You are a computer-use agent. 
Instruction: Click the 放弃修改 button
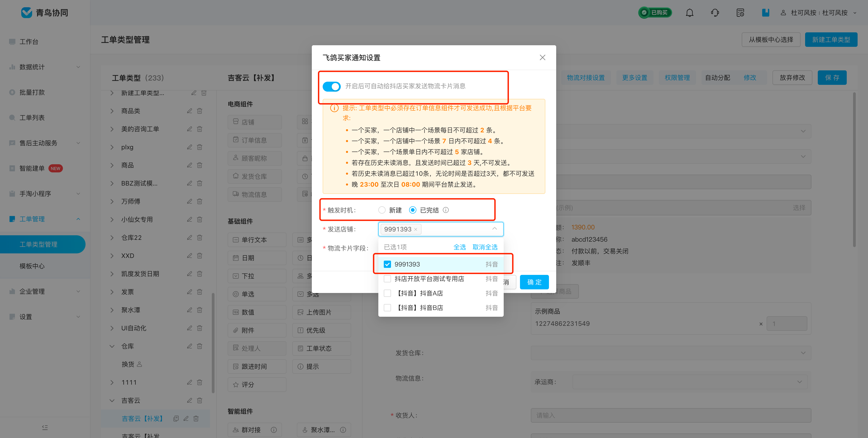pos(792,78)
